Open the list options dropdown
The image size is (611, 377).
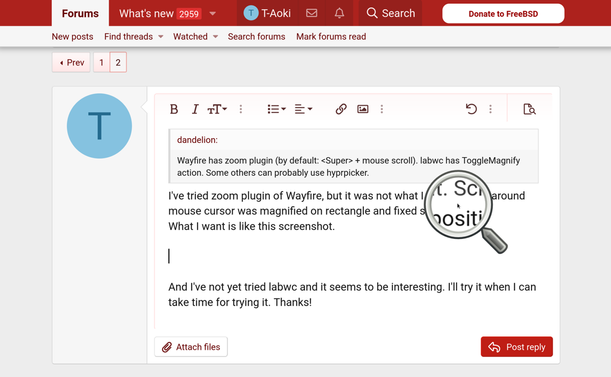(x=277, y=109)
